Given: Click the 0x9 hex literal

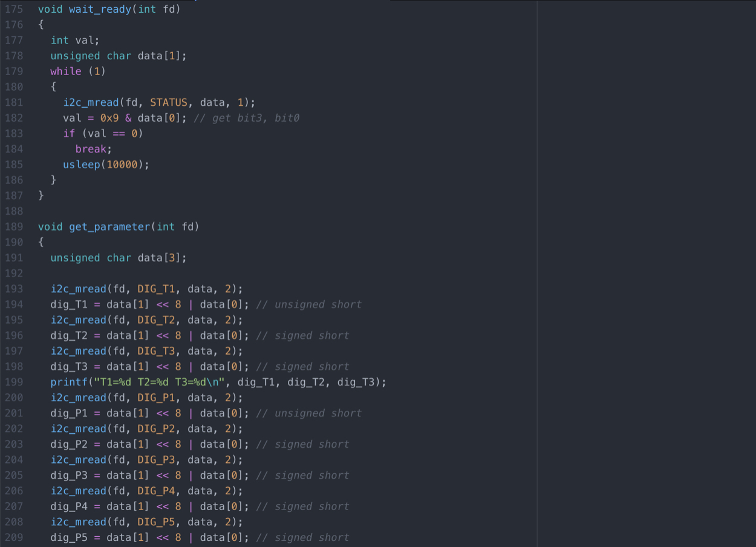Looking at the screenshot, I should pyautogui.click(x=109, y=118).
